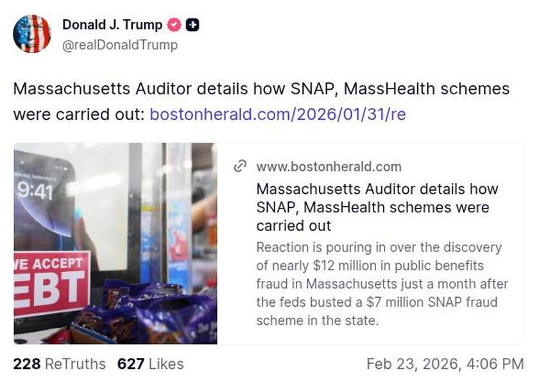Click the www.bostonherald.com domain label

click(329, 167)
